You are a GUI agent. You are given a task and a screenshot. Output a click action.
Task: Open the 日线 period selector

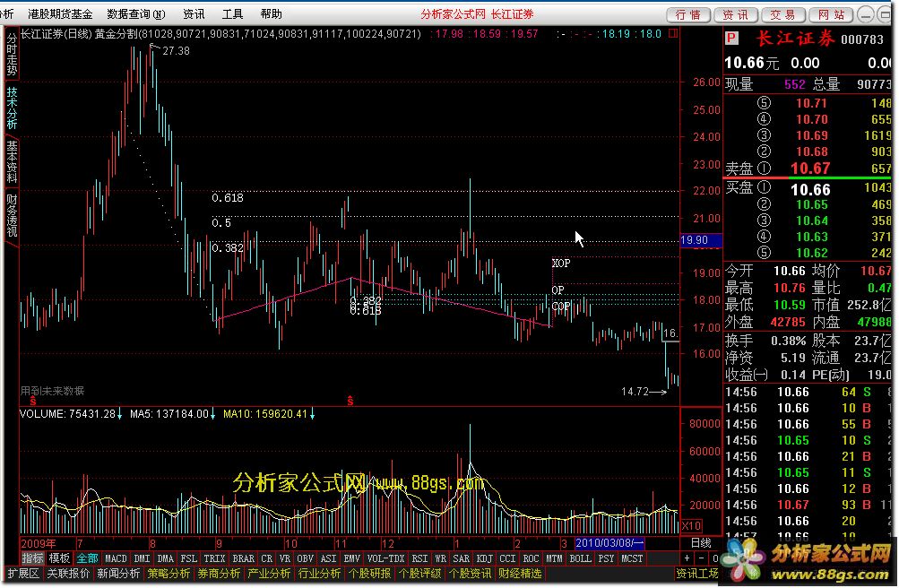pyautogui.click(x=701, y=542)
